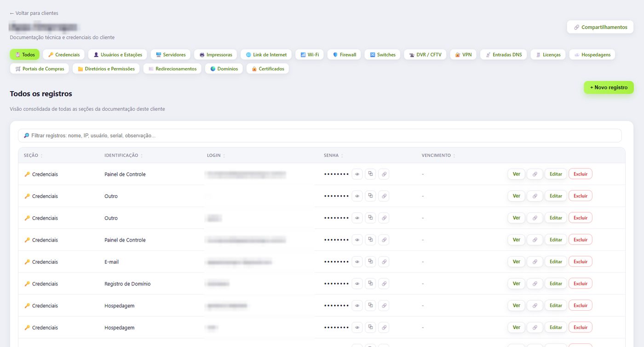Click share link icon beside Ver in E-mail row
The width and height of the screenshot is (644, 347).
click(x=535, y=261)
